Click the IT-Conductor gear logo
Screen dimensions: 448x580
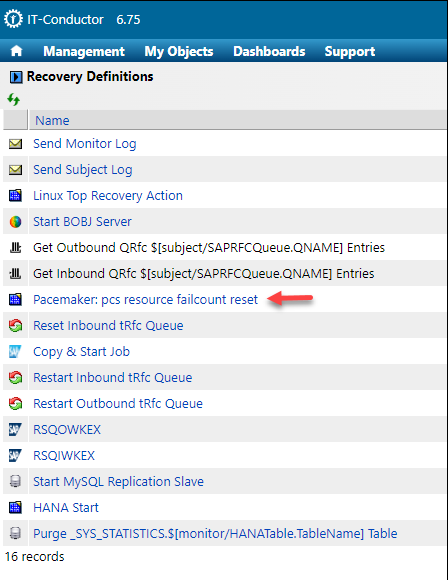coord(13,19)
